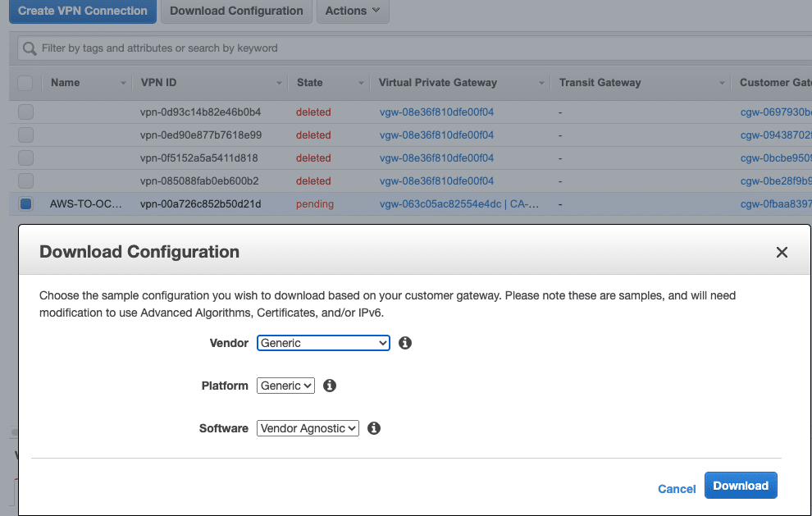The height and width of the screenshot is (516, 812).
Task: Click the info icon next to Vendor
Action: click(x=404, y=343)
